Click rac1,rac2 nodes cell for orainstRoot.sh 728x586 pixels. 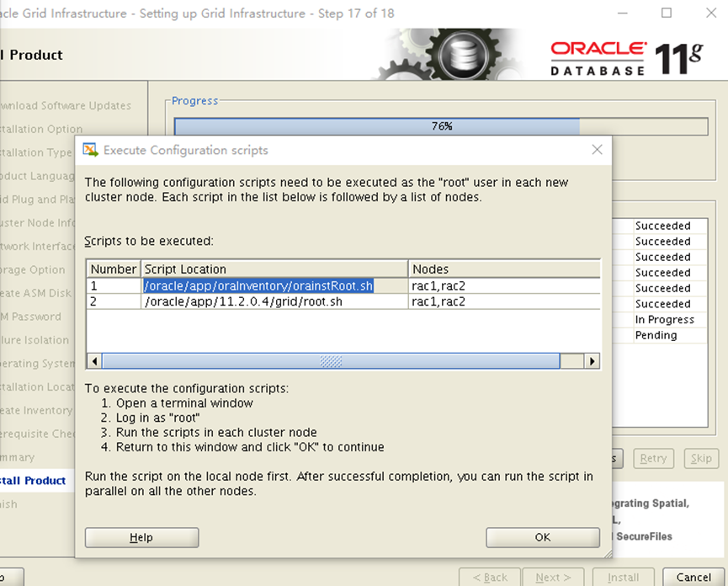pyautogui.click(x=504, y=285)
